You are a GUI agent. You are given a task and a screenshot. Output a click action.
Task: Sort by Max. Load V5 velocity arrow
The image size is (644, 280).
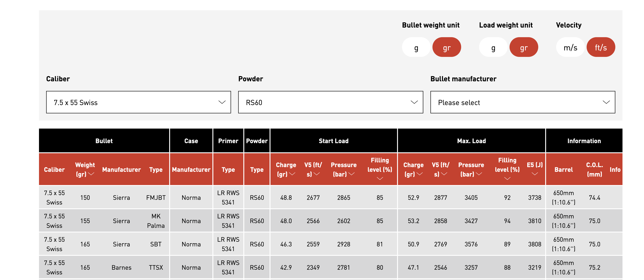pyautogui.click(x=444, y=174)
